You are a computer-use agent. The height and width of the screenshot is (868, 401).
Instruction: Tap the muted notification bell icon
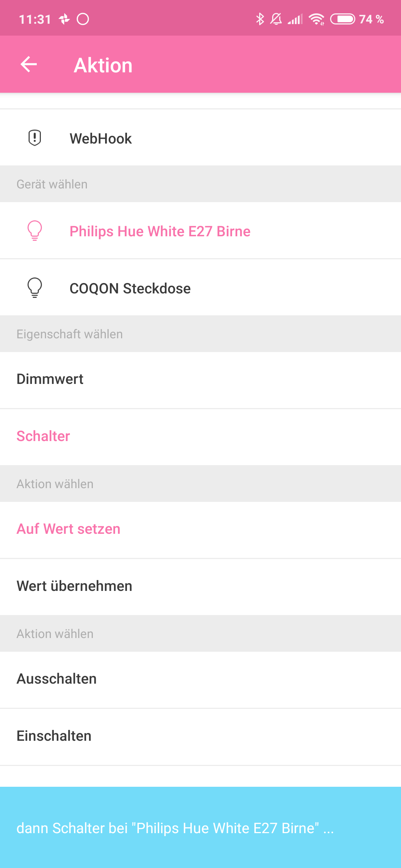pyautogui.click(x=276, y=19)
